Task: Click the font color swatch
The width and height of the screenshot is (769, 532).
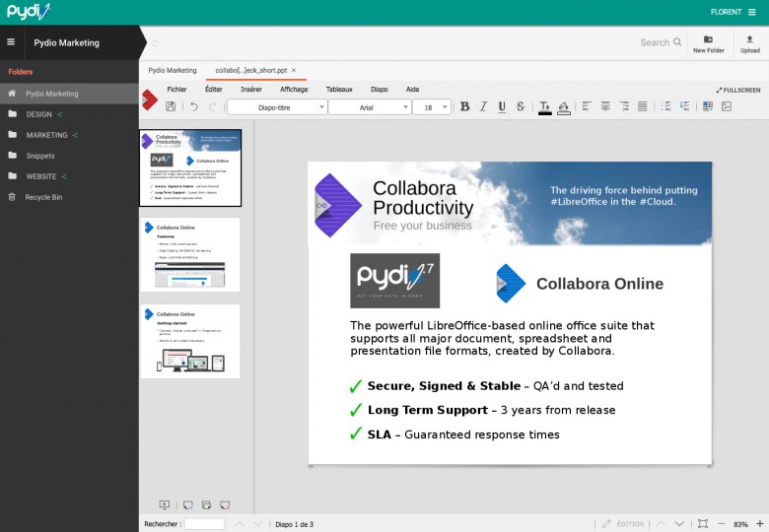Action: [x=545, y=106]
